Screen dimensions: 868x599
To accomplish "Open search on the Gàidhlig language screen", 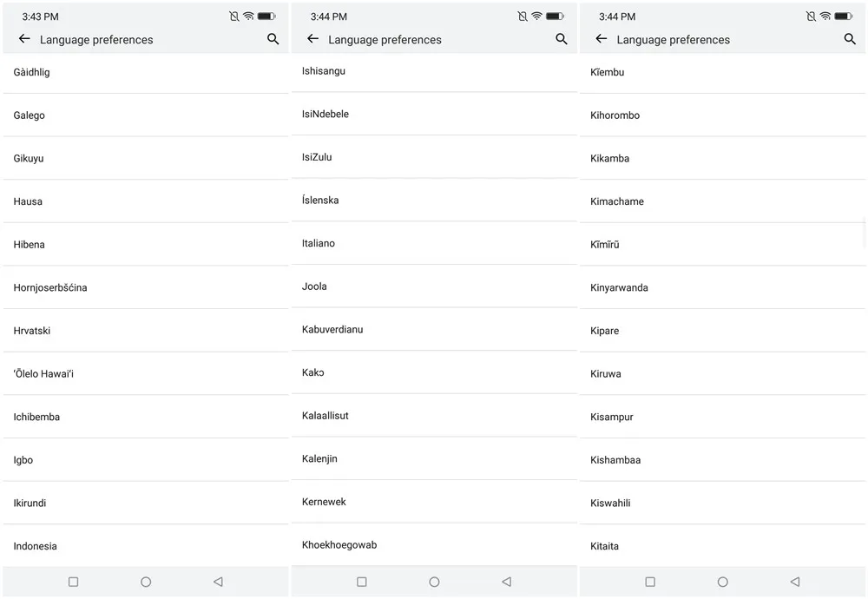I will coord(273,39).
